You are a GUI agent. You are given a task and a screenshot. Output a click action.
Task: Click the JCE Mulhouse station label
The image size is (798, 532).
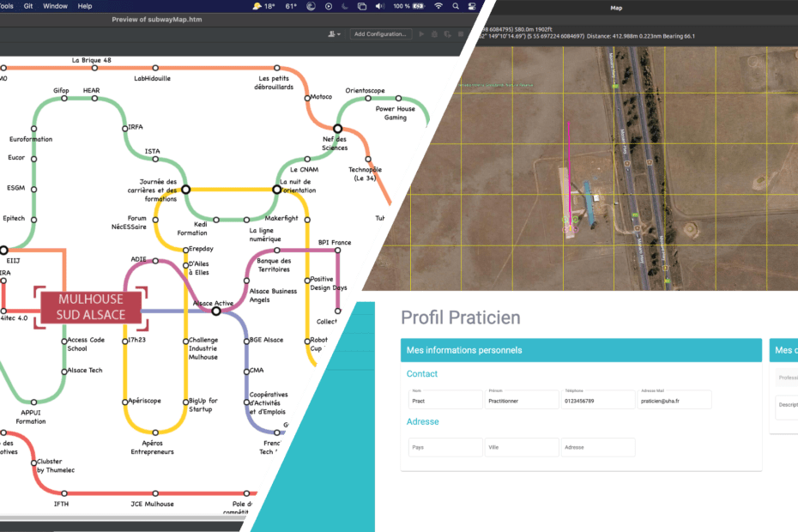click(152, 504)
